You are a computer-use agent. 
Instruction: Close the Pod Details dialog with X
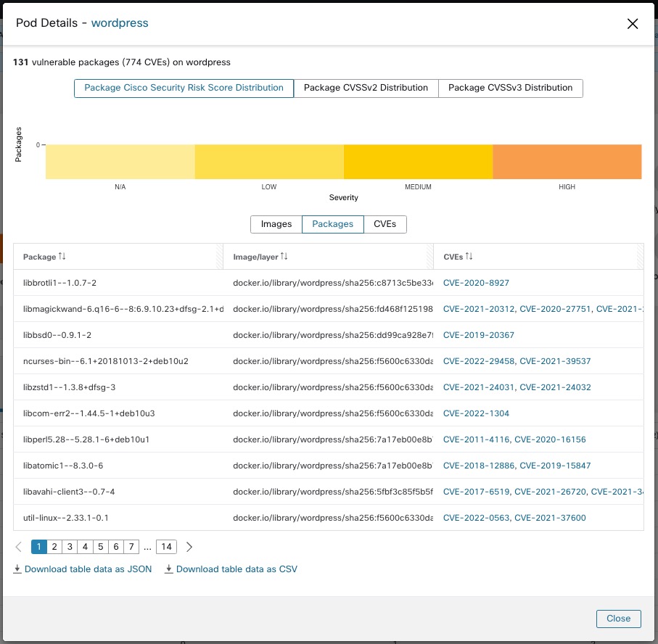[x=633, y=23]
